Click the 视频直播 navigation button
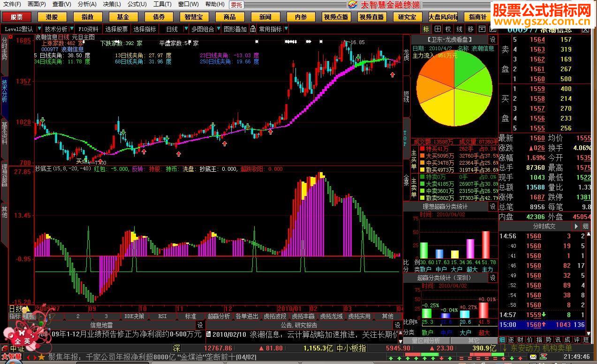Viewport: 597px width, 364px height. click(x=371, y=17)
